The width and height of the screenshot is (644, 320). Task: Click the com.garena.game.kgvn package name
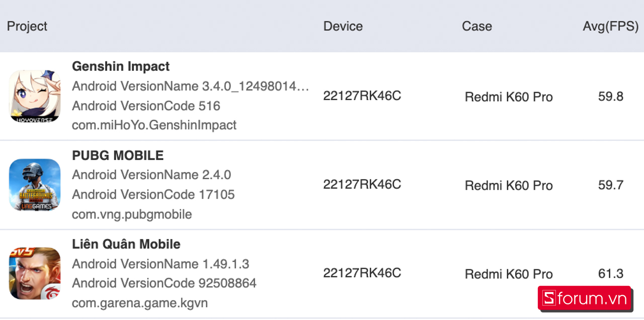[140, 303]
